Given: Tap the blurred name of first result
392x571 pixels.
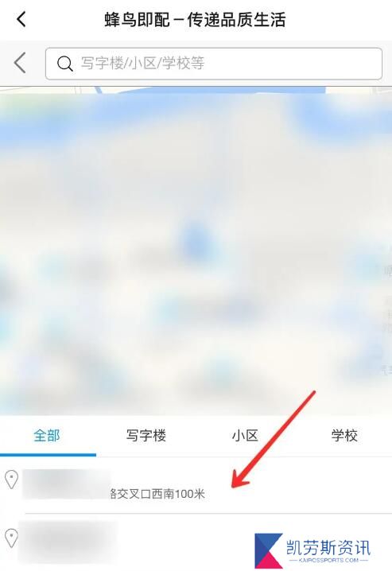Looking at the screenshot, I should tap(66, 484).
